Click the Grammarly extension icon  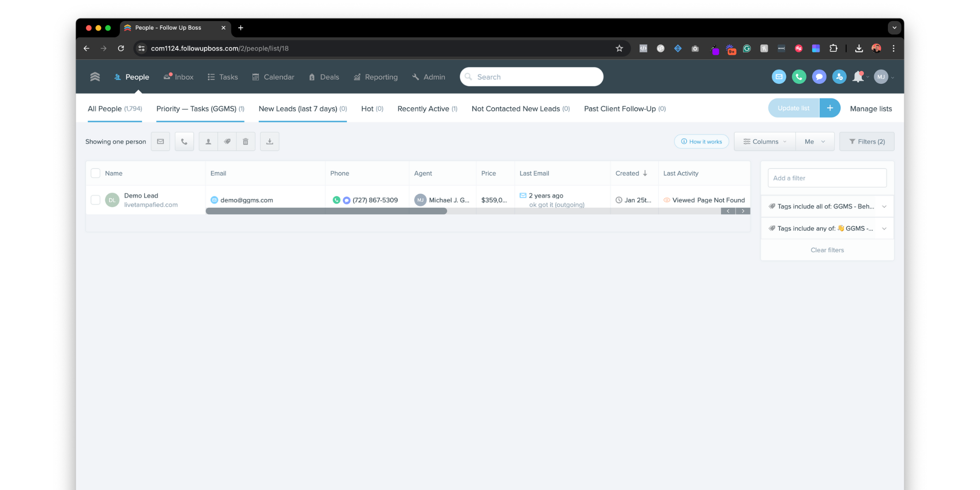click(x=747, y=49)
